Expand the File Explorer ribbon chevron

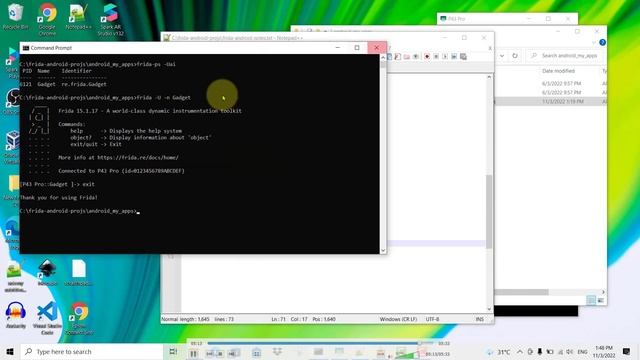pos(594,42)
